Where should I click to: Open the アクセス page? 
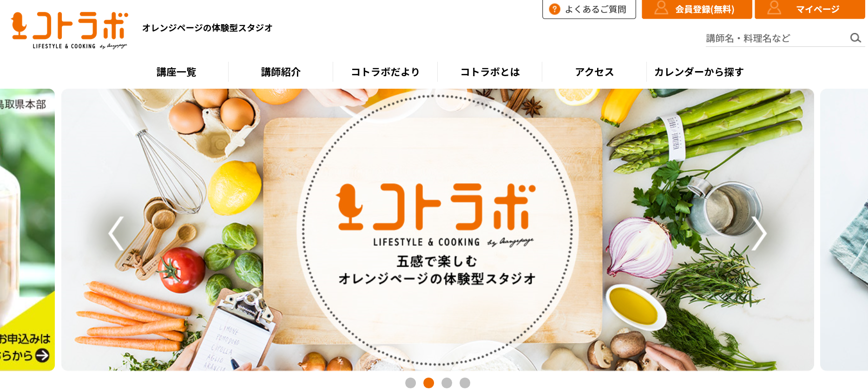click(x=594, y=72)
